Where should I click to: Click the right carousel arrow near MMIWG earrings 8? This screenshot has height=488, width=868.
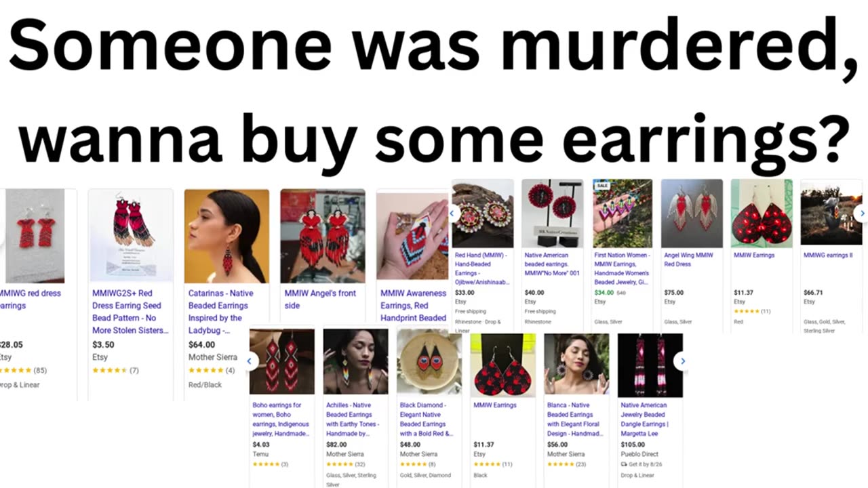(862, 213)
